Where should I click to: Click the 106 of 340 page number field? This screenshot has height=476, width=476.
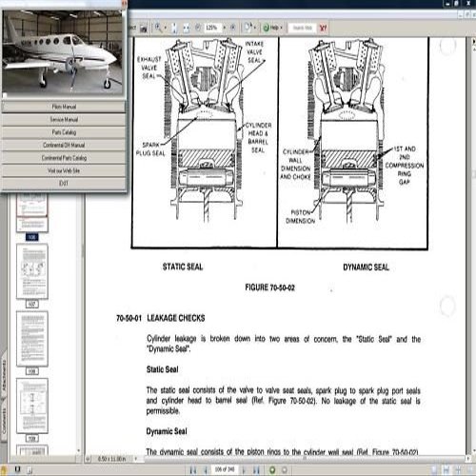point(225,469)
